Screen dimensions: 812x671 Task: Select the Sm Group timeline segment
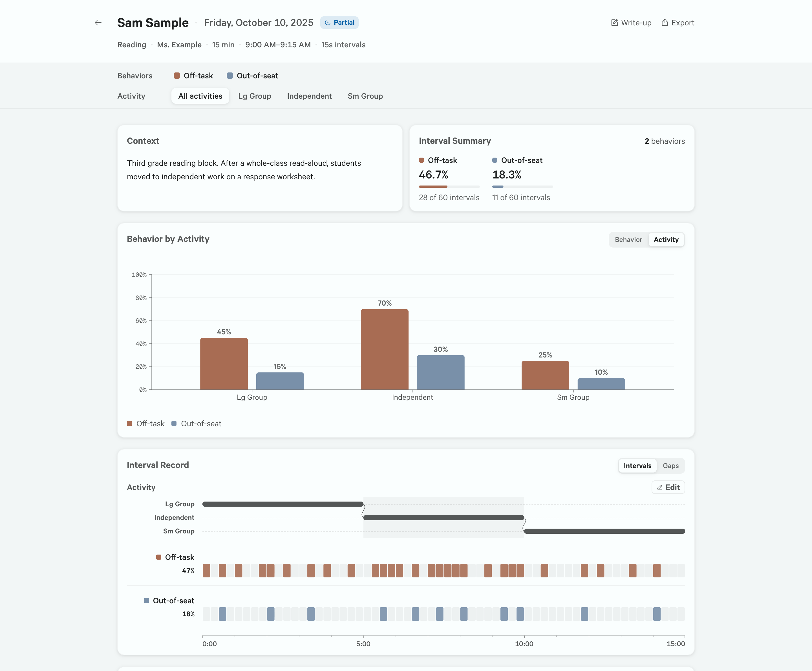604,531
